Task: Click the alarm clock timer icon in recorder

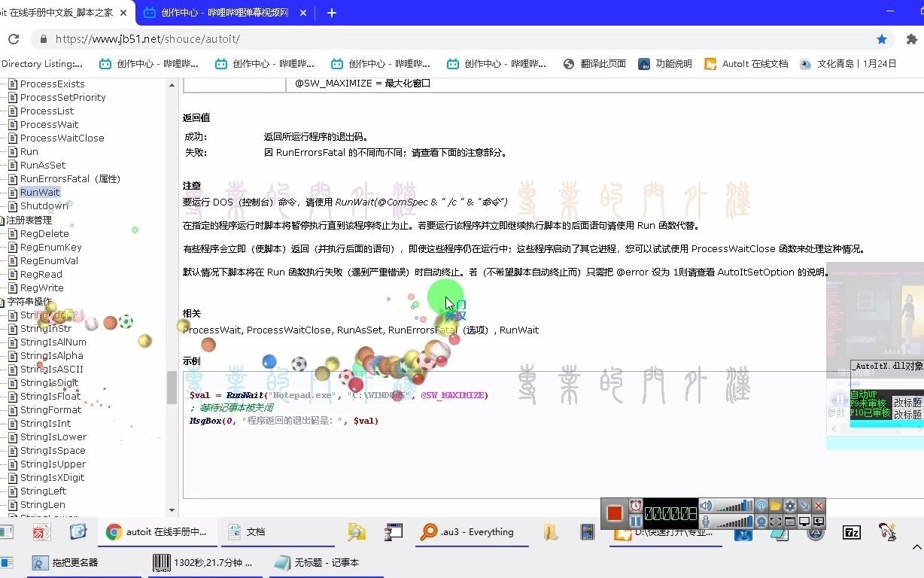Action: pyautogui.click(x=636, y=506)
